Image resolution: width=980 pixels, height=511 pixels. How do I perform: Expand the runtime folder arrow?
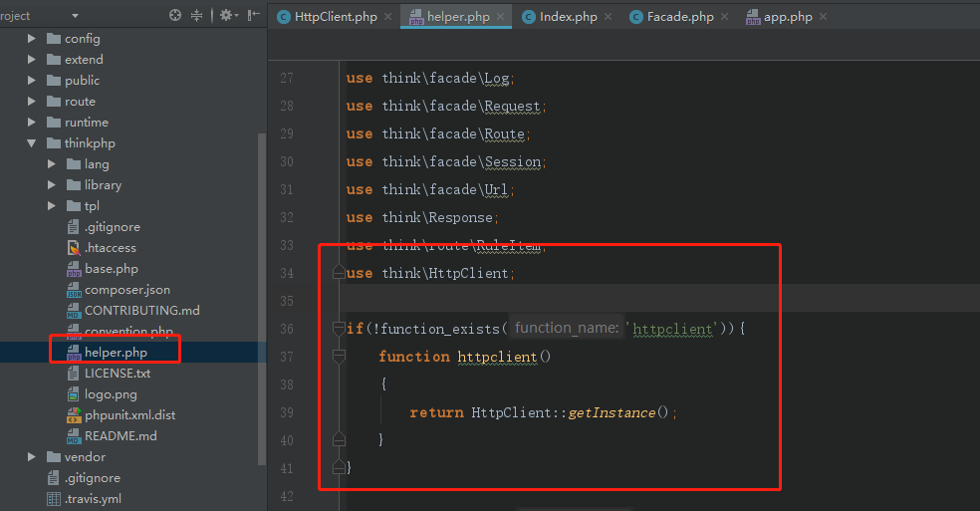click(x=31, y=122)
